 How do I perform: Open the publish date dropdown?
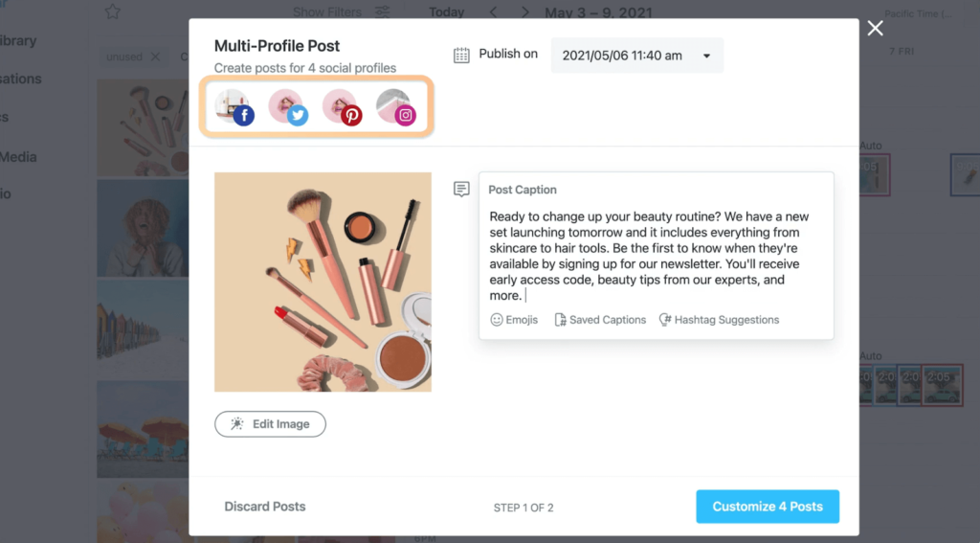coord(636,56)
